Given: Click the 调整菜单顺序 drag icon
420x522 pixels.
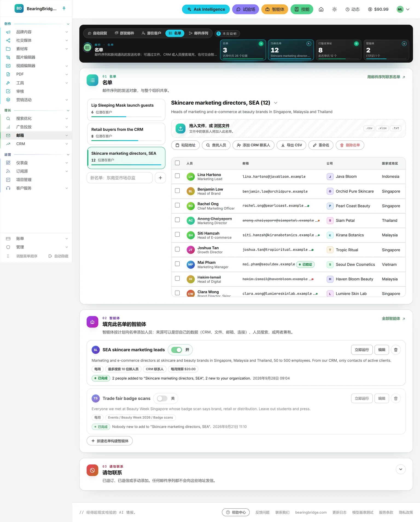Looking at the screenshot, I should [8, 256].
